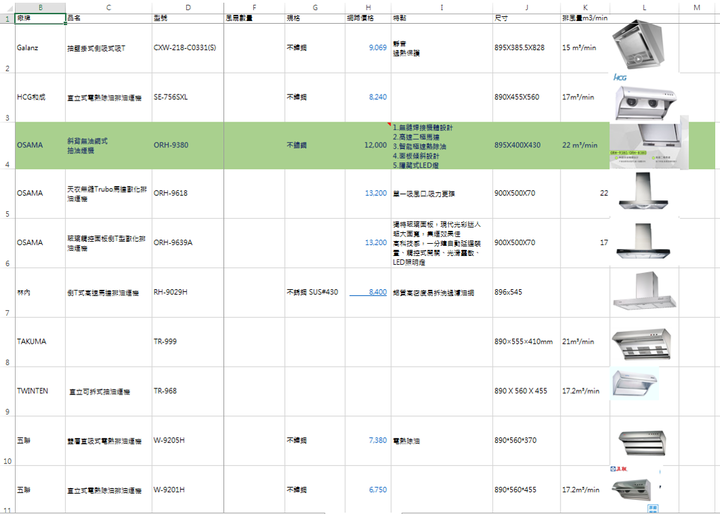This screenshot has height=514, width=720.
Task: Click the select-all corner of the sheet
Action: point(7,8)
